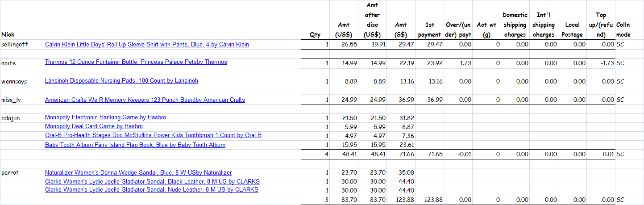
Task: Select the Int'l shipping charges header
Action: (544, 20)
